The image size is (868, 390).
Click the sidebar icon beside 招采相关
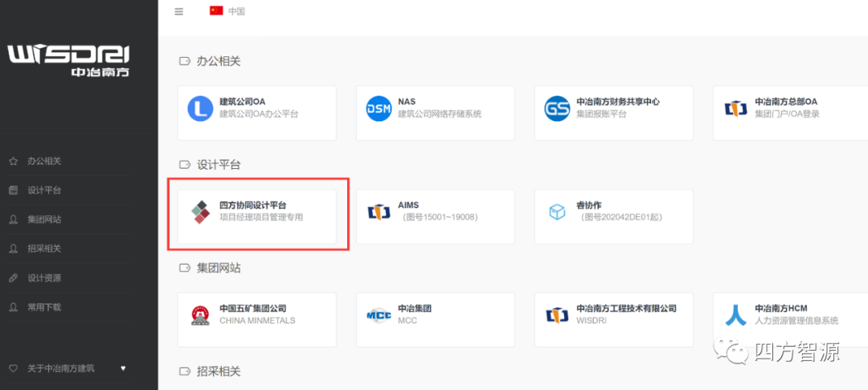click(14, 248)
